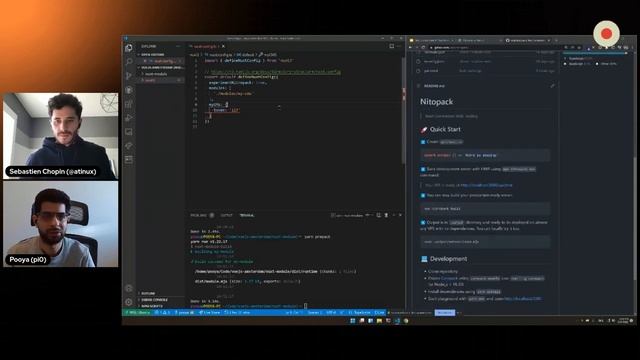Open the Search view in the activity bar
The height and width of the screenshot is (360, 640).
tap(129, 62)
